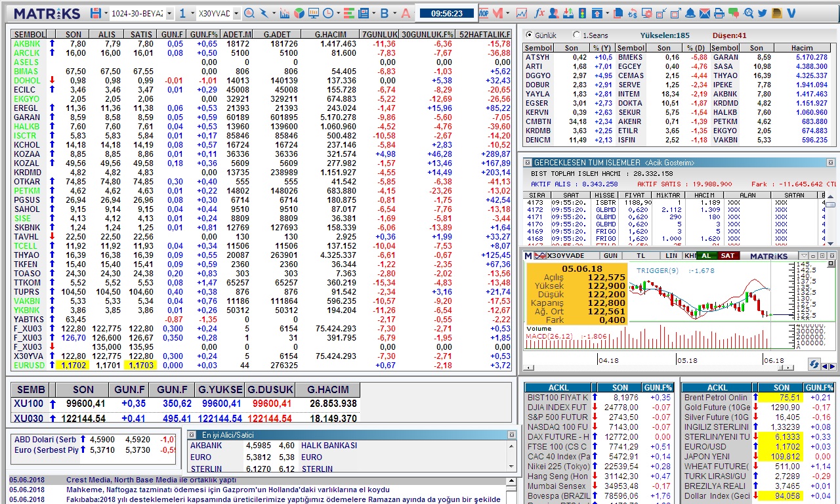This screenshot has width=840, height=504.
Task: Click the red A icon
Action: point(406,13)
